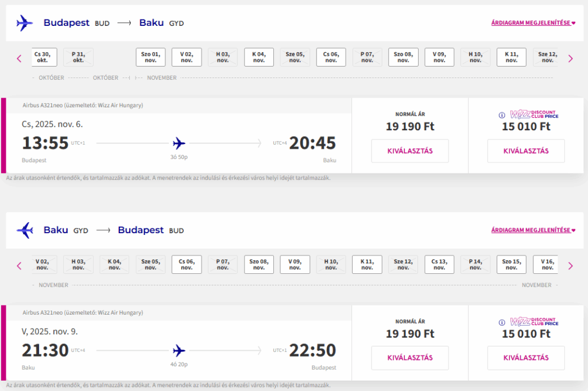Expand return price chart via Árdiagram megjelenítése
Screen dimensions: 588x391
[x=533, y=230]
